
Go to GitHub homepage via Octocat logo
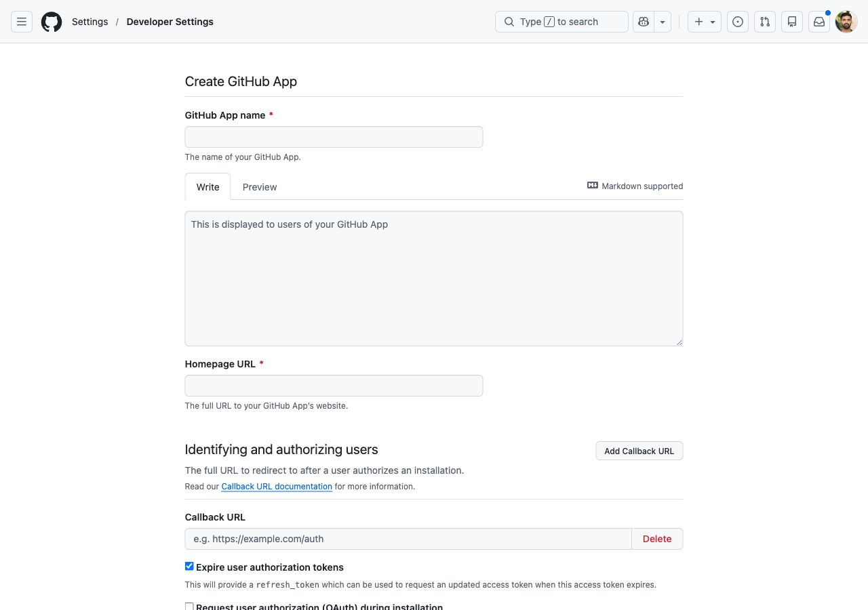[x=52, y=22]
